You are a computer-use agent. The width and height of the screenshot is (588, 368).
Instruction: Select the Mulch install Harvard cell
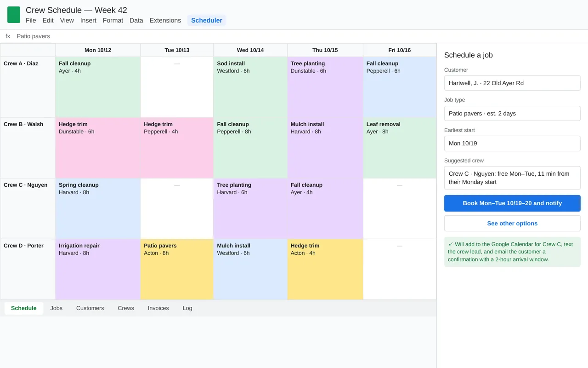(325, 148)
